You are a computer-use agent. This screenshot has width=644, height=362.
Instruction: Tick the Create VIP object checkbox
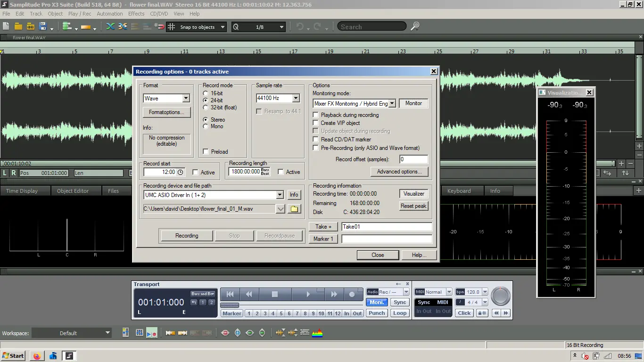point(316,123)
